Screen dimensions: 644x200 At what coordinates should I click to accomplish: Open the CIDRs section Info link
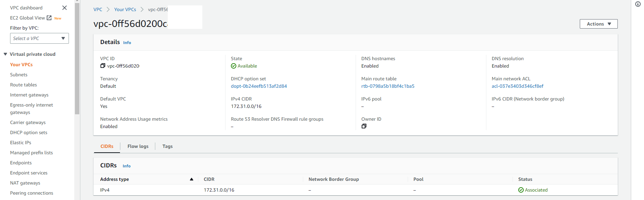pos(126,166)
